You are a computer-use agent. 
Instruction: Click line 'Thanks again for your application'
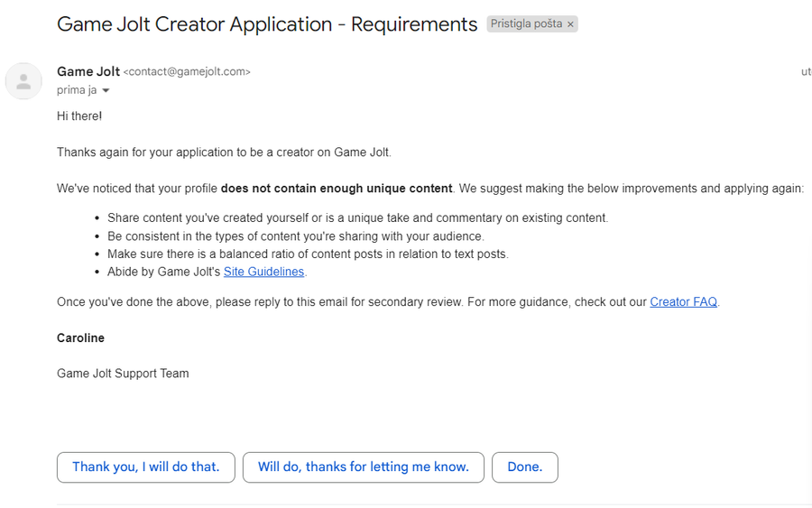pyautogui.click(x=225, y=152)
